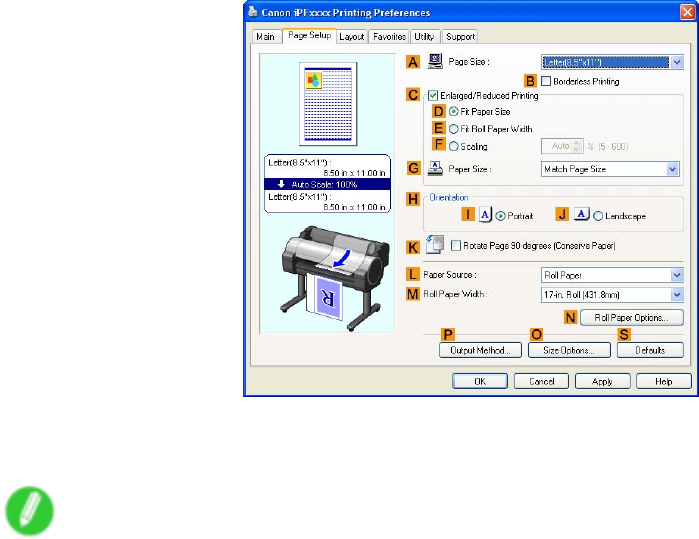The height and width of the screenshot is (539, 699).
Task: Click the printer illustration preview
Action: pos(333,279)
